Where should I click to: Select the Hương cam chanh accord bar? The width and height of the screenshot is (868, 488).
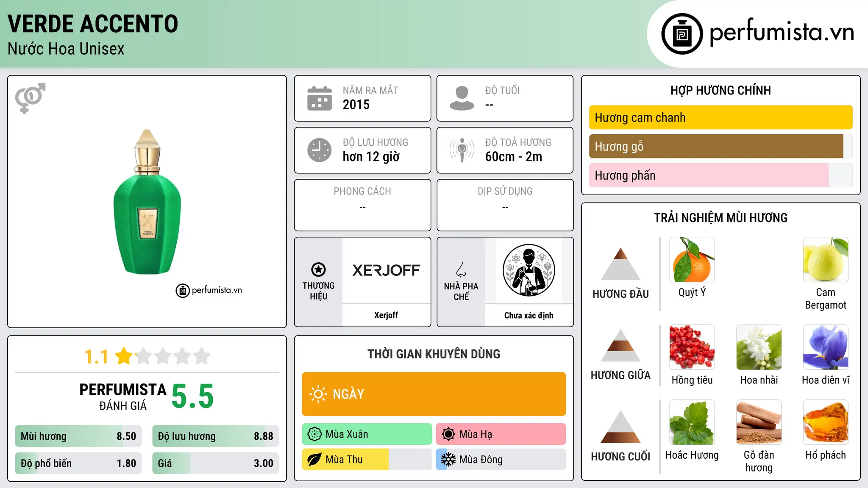point(721,117)
